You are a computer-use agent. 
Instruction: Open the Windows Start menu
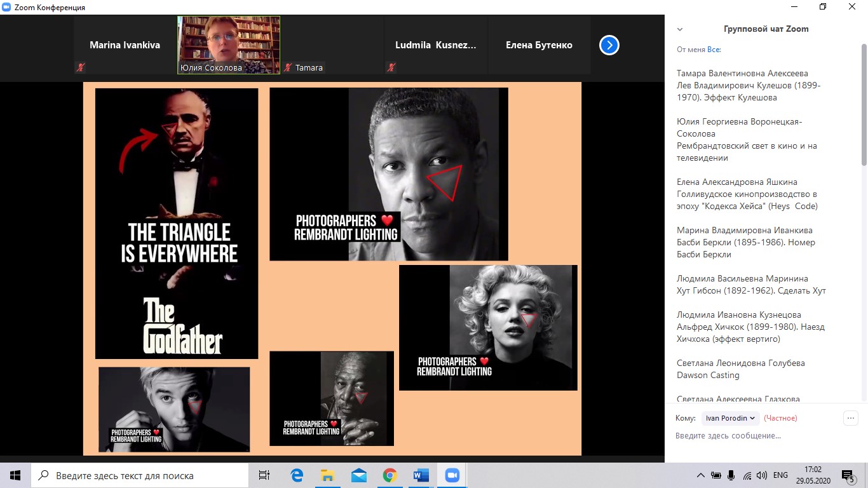point(15,475)
